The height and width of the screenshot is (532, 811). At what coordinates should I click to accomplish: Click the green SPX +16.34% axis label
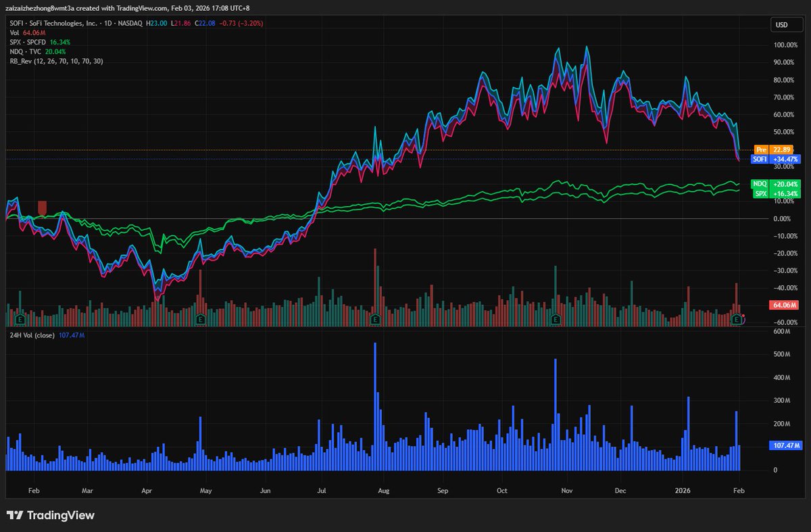pyautogui.click(x=777, y=193)
